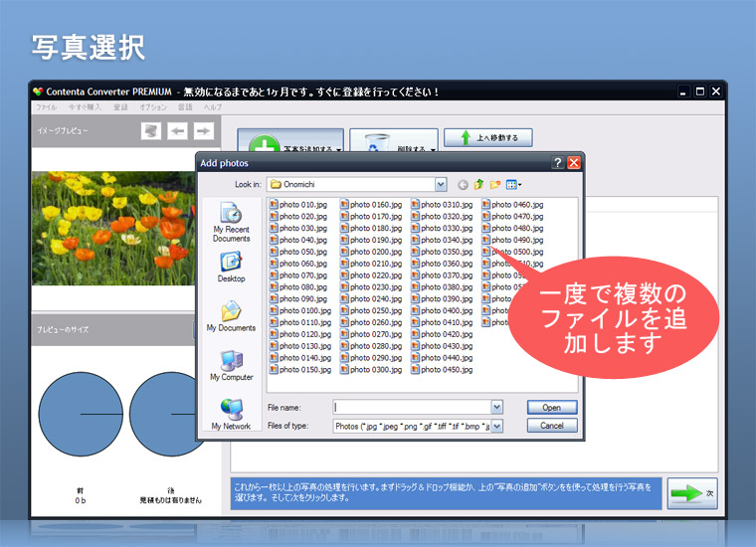Select file photo 0180.jpg

371,228
